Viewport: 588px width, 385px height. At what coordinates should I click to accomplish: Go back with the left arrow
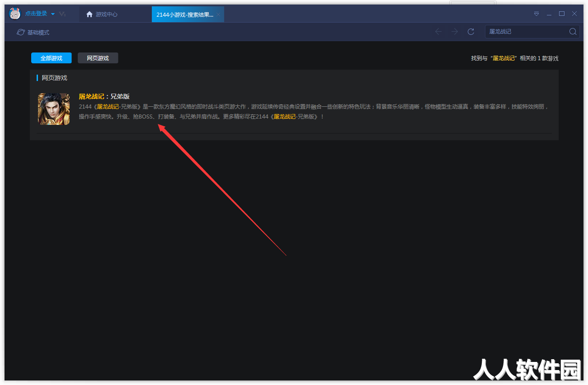(x=438, y=32)
